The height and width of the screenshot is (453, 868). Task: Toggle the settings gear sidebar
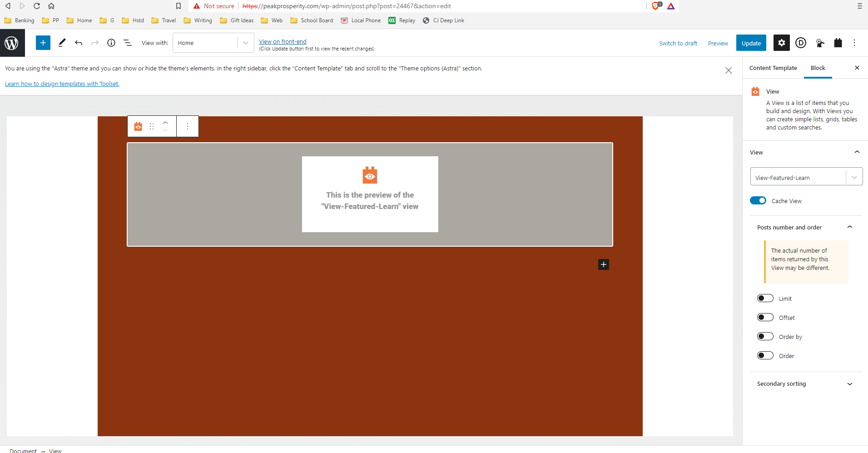(781, 43)
